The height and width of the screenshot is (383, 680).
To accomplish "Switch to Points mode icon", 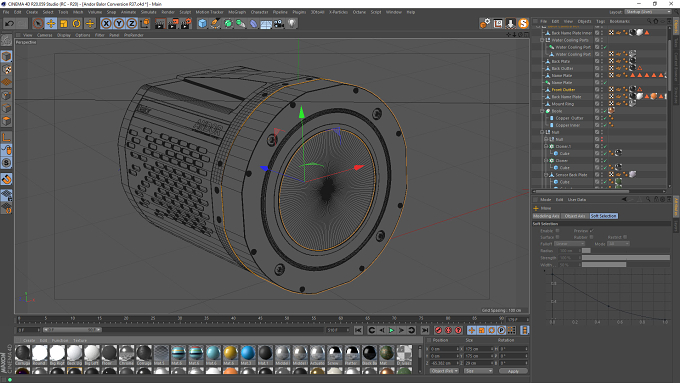I will click(7, 95).
